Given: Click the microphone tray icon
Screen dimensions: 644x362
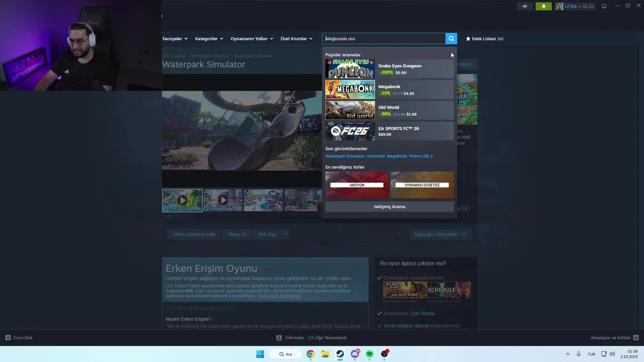Looking at the screenshot, I should pos(579,354).
